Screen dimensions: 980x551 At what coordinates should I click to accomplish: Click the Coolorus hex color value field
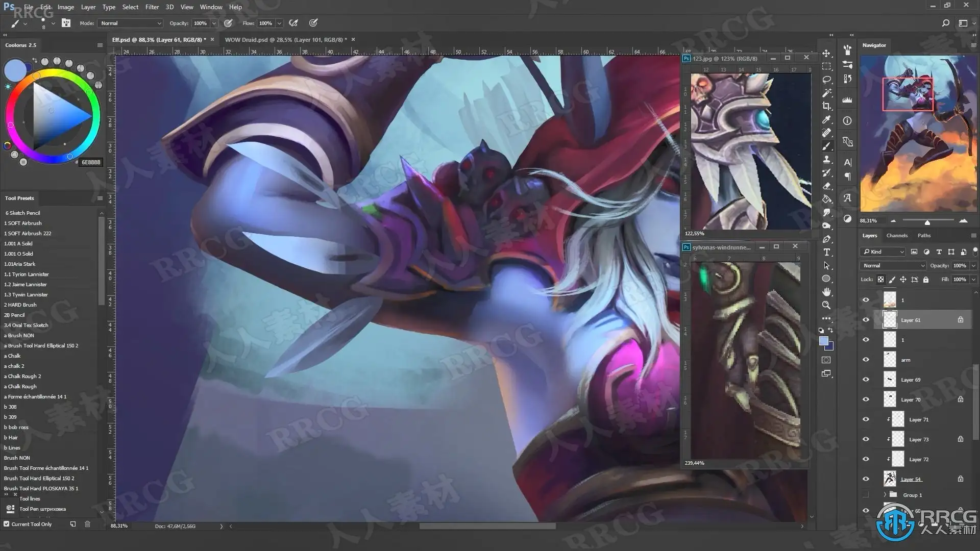tap(91, 162)
